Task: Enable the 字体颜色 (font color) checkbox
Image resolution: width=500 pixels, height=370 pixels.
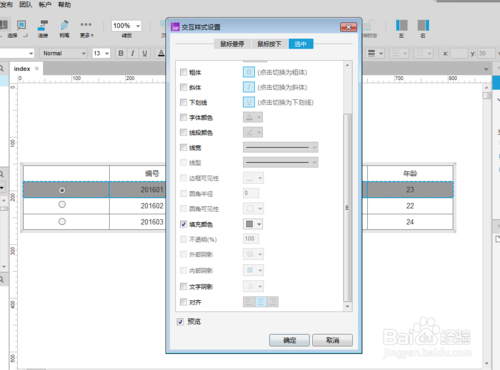Action: coord(183,117)
